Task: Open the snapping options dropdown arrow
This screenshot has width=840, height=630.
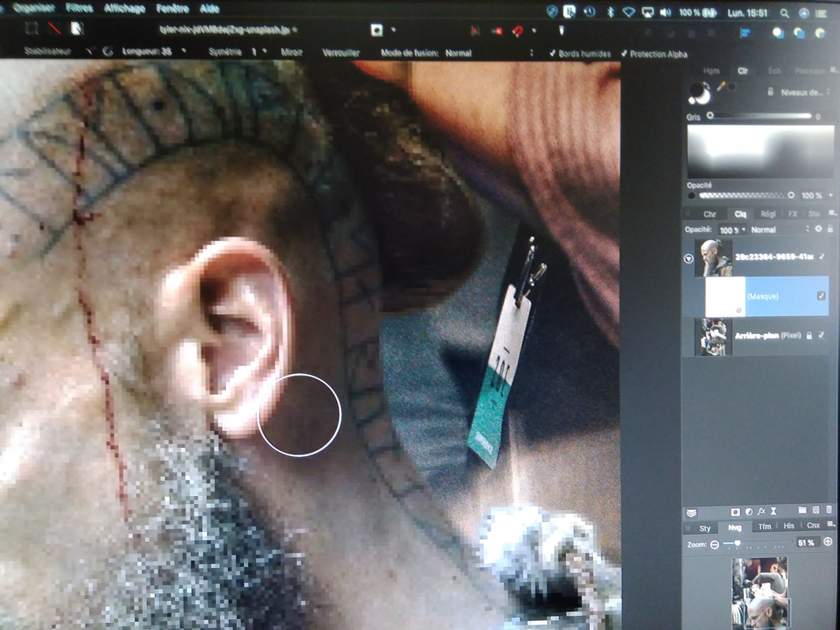Action: 534,31
